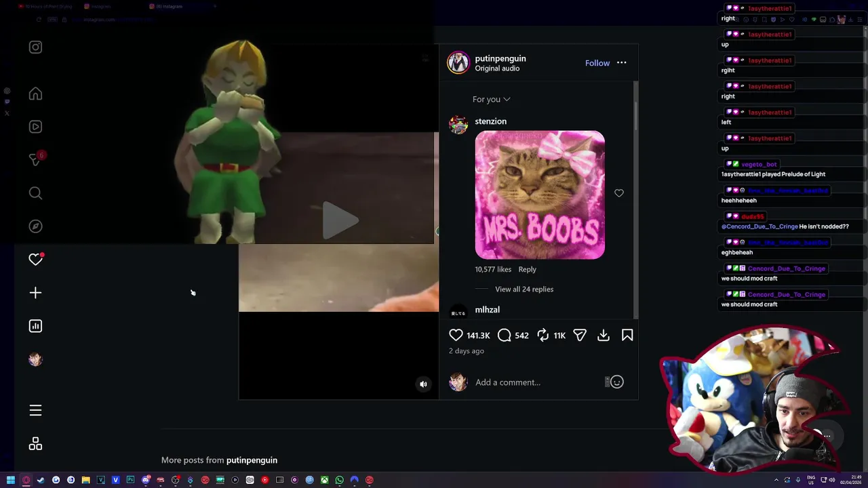The width and height of the screenshot is (868, 488).
Task: Open Photoshop from the taskbar
Action: click(x=130, y=480)
